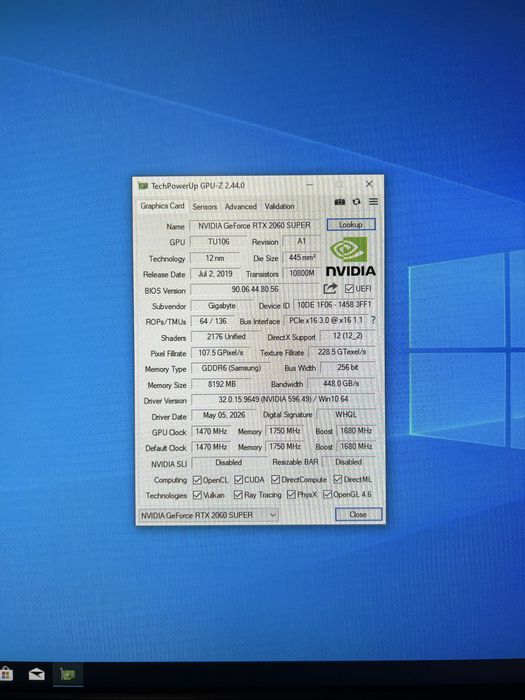Screen dimensions: 525x700
Task: Toggle the Vulkan checkbox
Action: tap(197, 495)
